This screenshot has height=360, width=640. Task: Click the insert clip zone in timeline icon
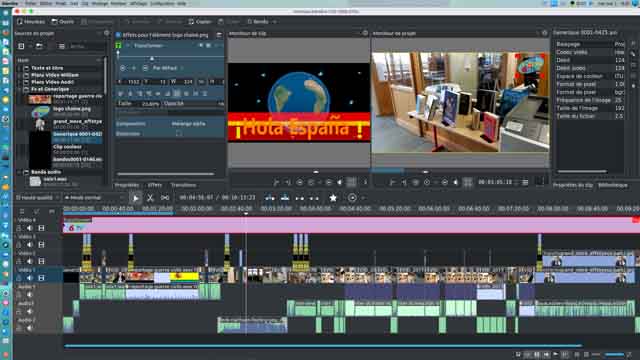click(270, 198)
